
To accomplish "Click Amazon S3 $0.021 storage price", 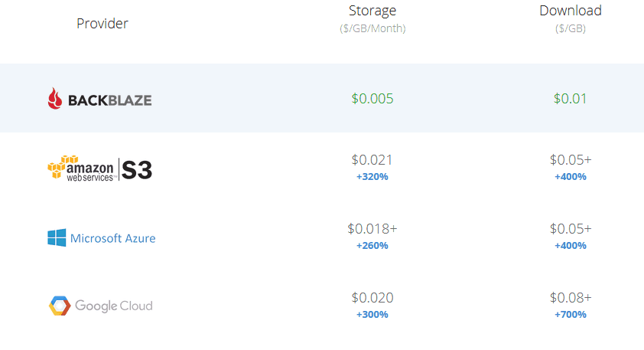I will 372,159.
